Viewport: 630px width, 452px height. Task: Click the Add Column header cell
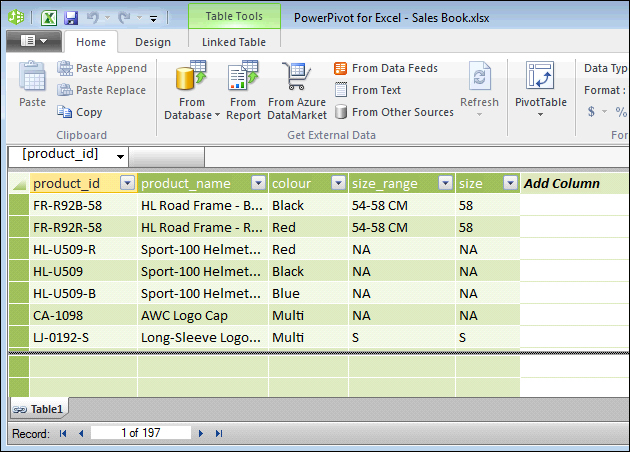point(562,183)
